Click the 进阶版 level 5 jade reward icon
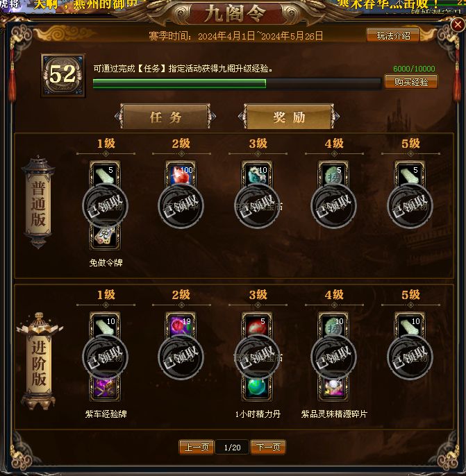 click(410, 325)
